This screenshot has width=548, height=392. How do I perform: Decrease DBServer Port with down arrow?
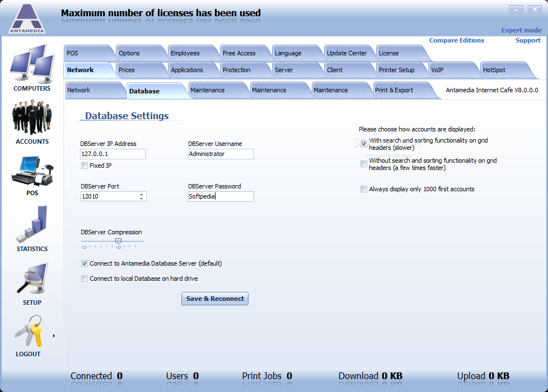coord(141,199)
